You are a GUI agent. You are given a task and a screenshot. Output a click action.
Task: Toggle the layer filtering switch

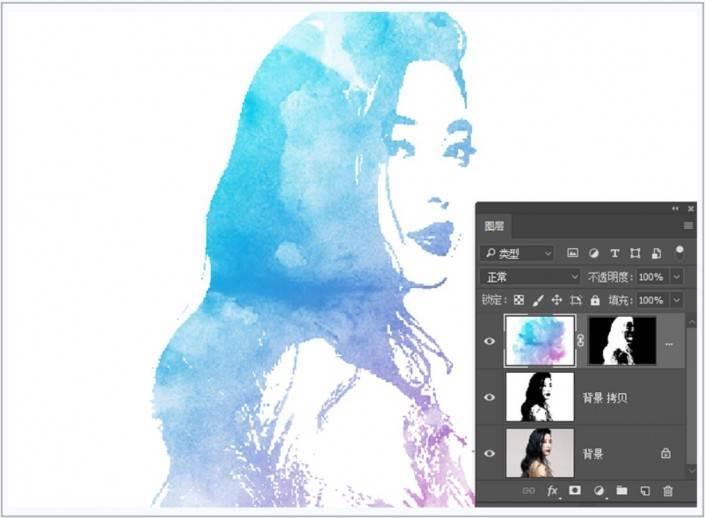point(679,251)
